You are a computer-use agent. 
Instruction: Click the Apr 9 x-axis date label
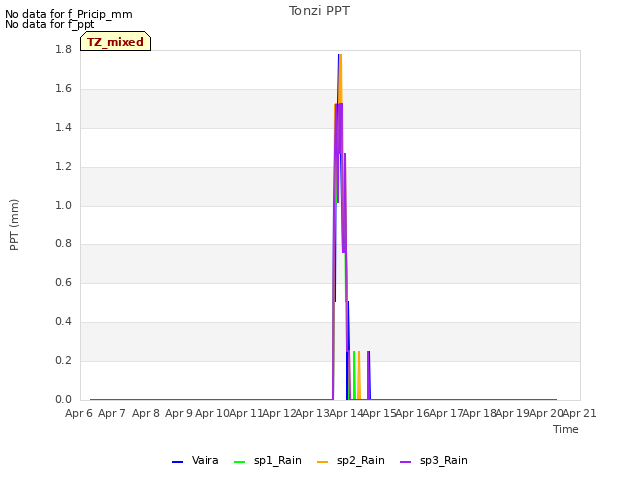point(179,413)
